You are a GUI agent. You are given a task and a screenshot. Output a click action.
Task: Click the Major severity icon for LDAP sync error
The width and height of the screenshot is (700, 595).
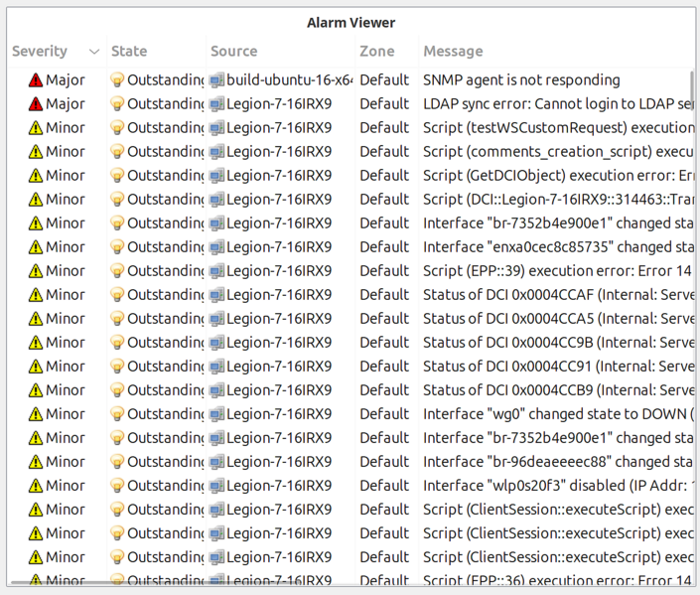click(36, 104)
